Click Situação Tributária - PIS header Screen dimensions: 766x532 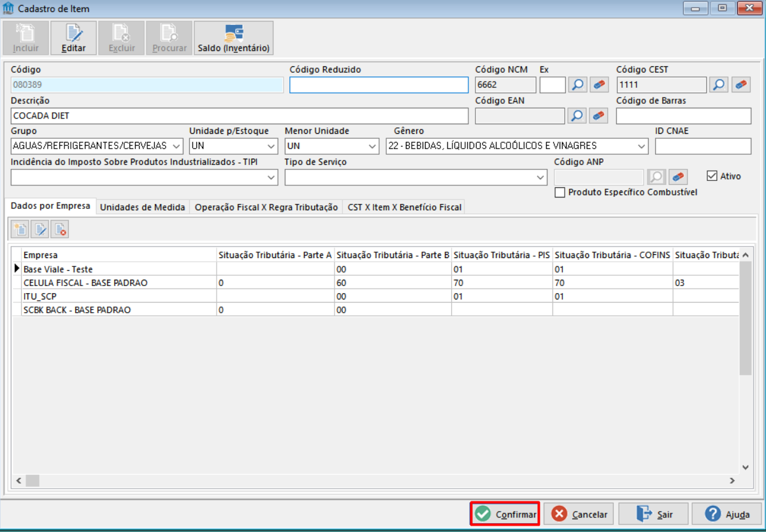tap(502, 255)
